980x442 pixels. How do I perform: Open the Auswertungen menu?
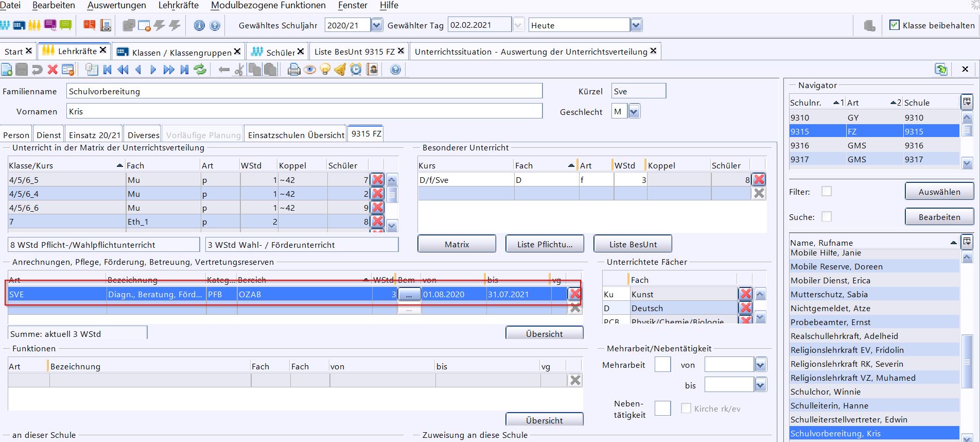click(117, 5)
